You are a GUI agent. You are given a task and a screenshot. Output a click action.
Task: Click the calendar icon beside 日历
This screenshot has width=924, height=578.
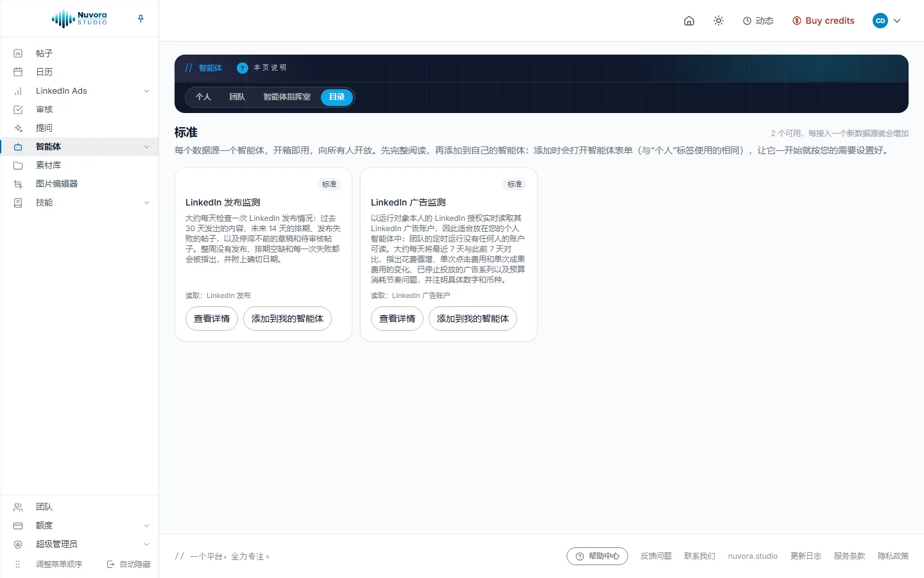18,72
